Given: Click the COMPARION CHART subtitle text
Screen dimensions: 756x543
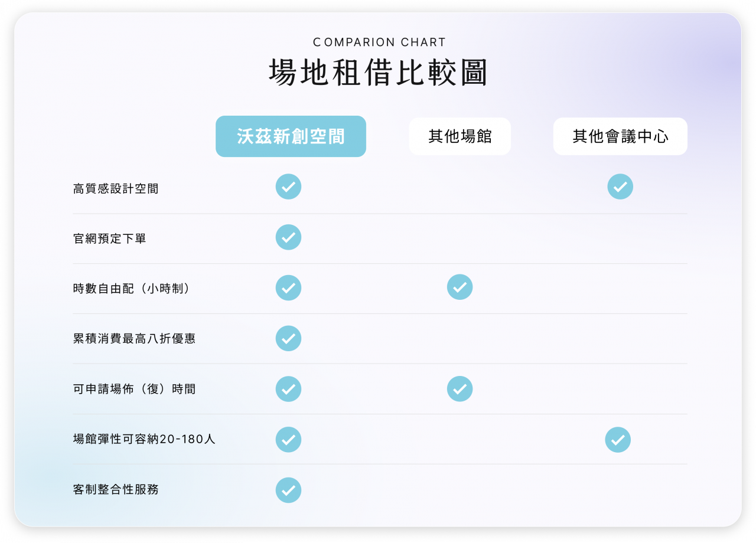Looking at the screenshot, I should tap(379, 42).
